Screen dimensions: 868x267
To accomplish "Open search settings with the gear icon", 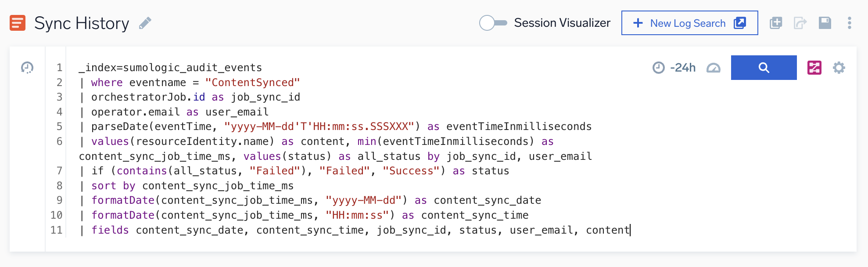I will pyautogui.click(x=839, y=68).
